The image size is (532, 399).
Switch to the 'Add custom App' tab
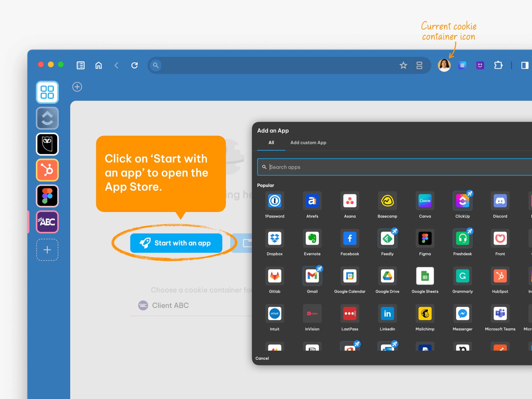308,143
